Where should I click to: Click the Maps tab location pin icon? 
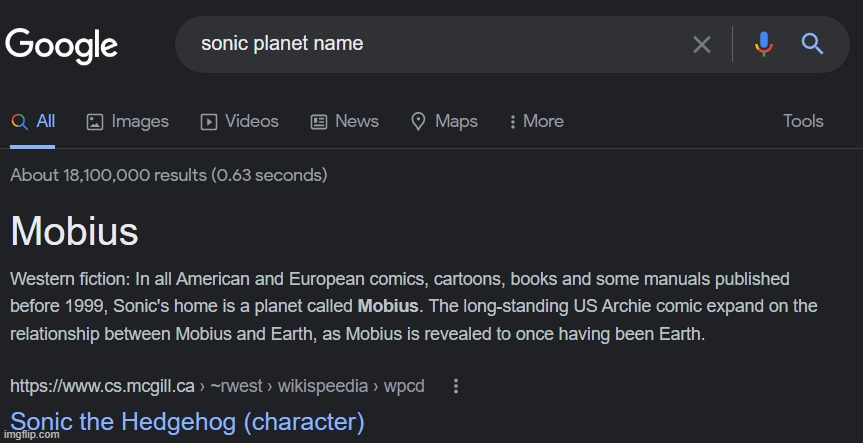pyautogui.click(x=418, y=122)
